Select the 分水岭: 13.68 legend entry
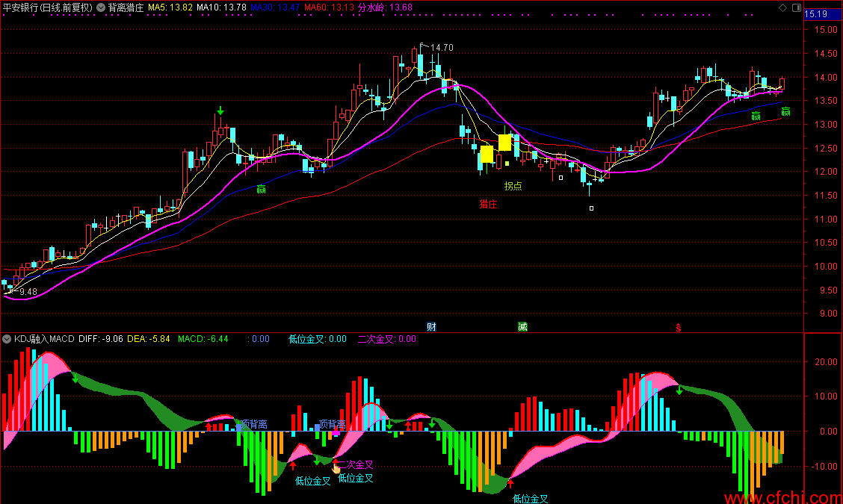This screenshot has height=504, width=843. pos(385,7)
